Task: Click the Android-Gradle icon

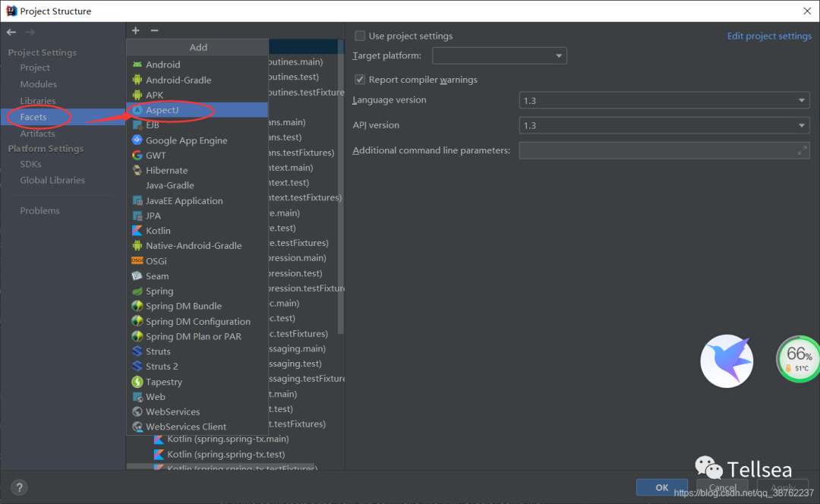Action: tap(137, 80)
